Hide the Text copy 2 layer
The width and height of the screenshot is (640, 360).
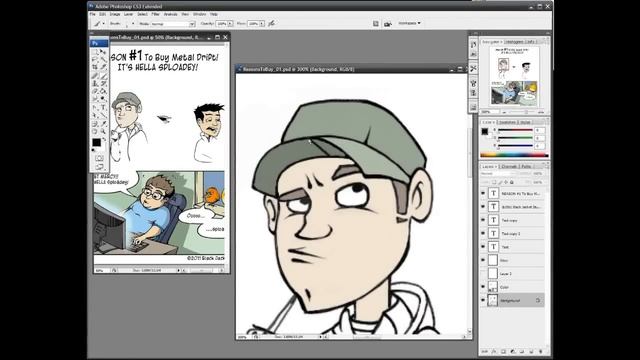tap(483, 233)
